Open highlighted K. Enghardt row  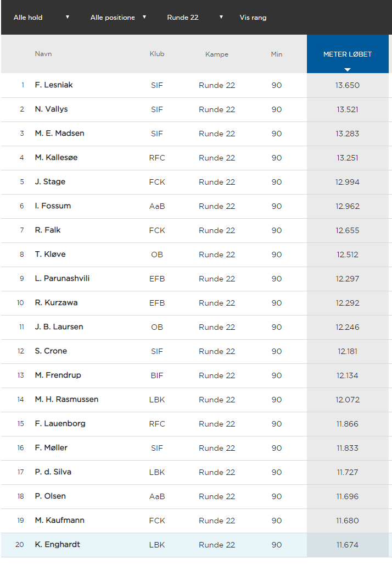(x=195, y=545)
